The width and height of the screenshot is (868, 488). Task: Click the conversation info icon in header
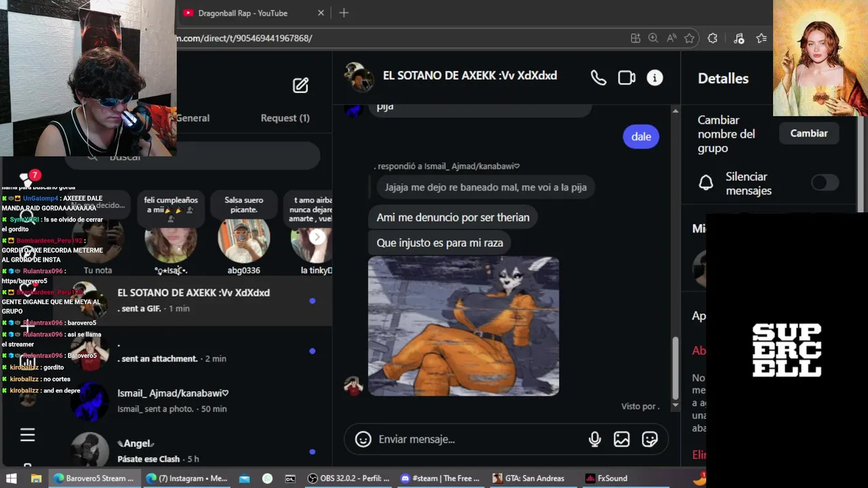pyautogui.click(x=654, y=78)
